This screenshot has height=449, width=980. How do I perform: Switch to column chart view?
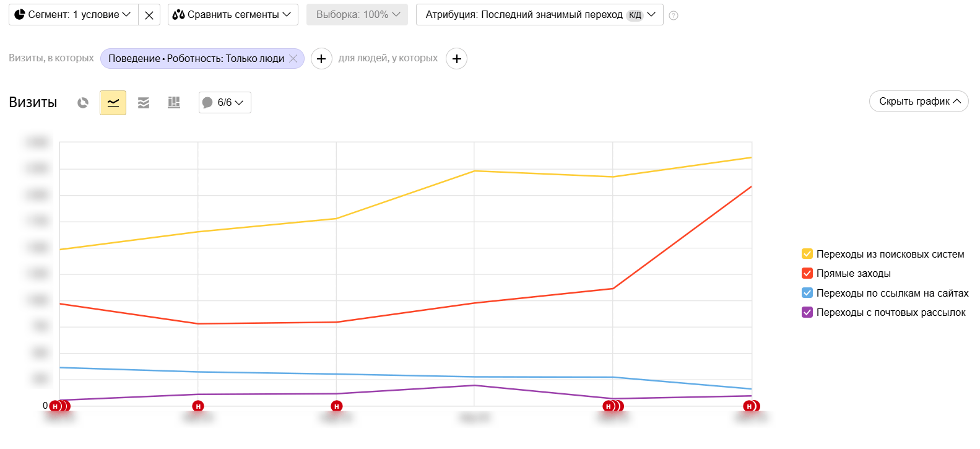pyautogui.click(x=174, y=103)
